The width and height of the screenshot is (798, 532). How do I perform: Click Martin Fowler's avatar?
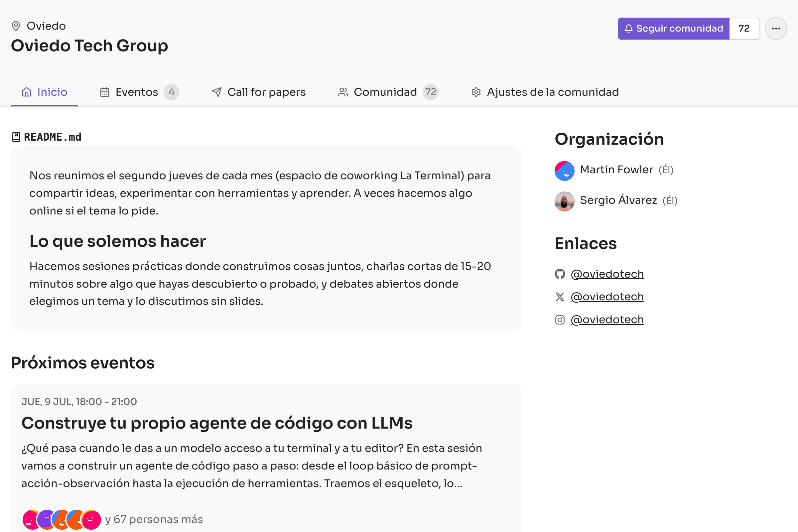pyautogui.click(x=565, y=171)
